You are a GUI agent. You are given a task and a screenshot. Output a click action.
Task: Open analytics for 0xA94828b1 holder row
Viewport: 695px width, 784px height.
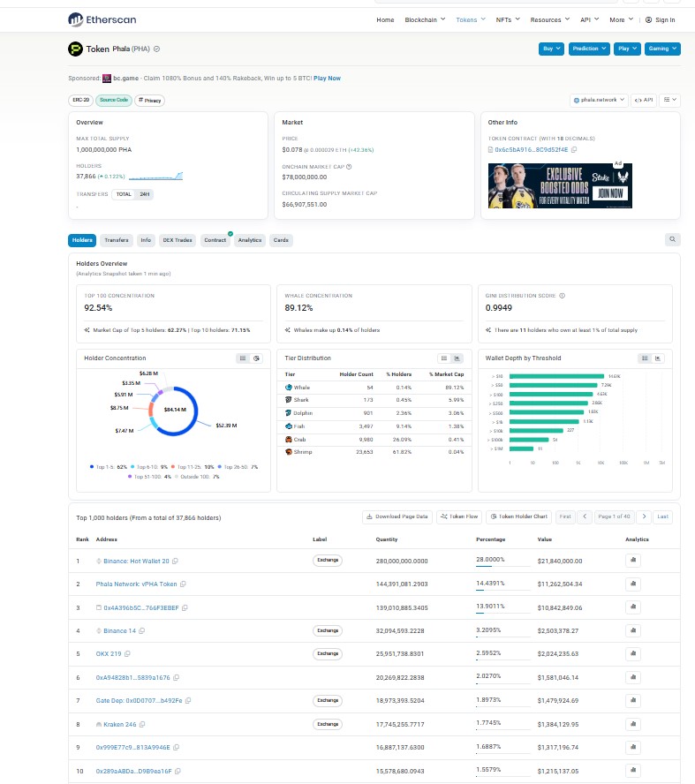tap(633, 677)
